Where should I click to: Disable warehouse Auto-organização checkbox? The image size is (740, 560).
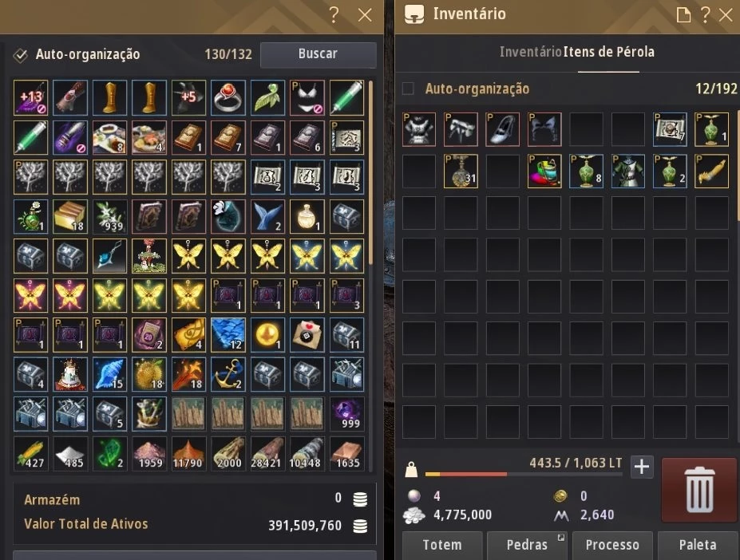pos(20,55)
